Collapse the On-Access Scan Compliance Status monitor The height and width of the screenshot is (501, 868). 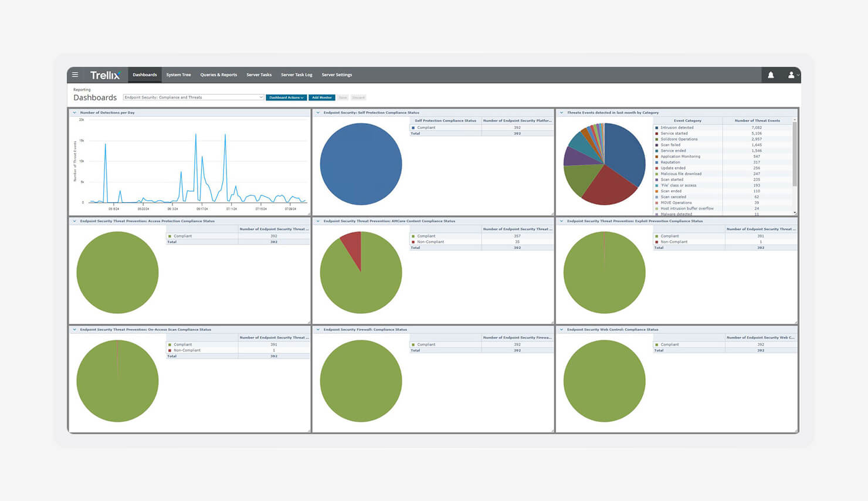(x=74, y=330)
